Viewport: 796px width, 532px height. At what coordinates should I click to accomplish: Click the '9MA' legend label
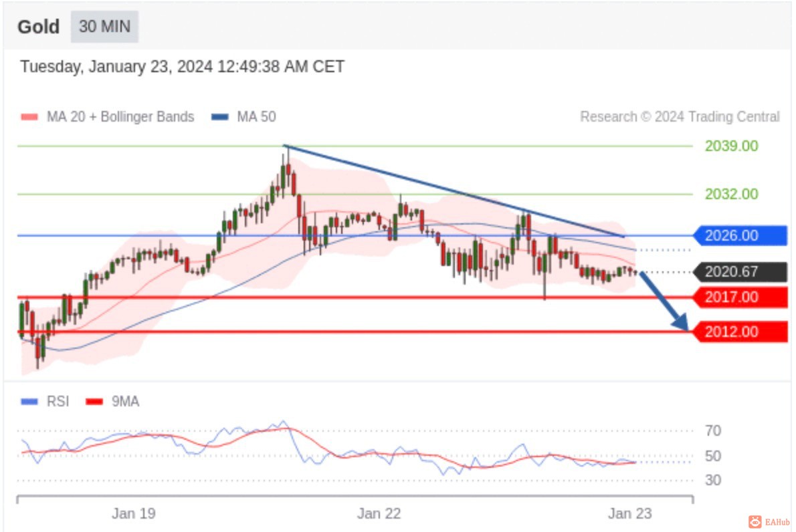[125, 402]
